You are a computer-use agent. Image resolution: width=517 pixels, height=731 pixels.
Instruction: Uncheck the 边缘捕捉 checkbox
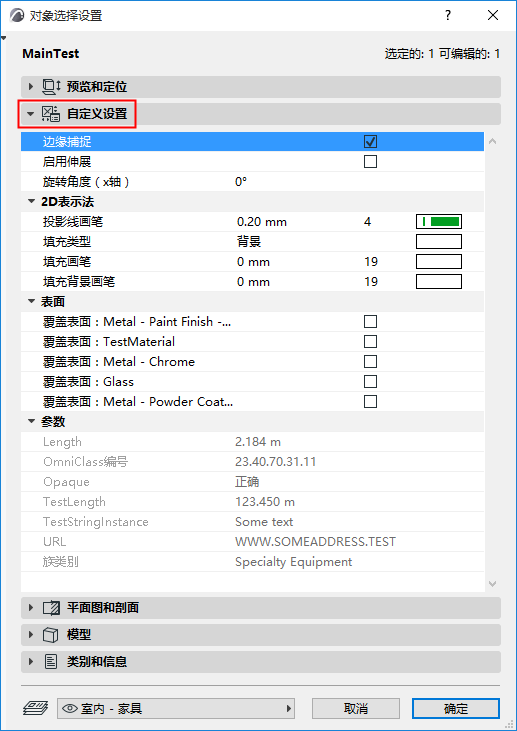click(370, 142)
